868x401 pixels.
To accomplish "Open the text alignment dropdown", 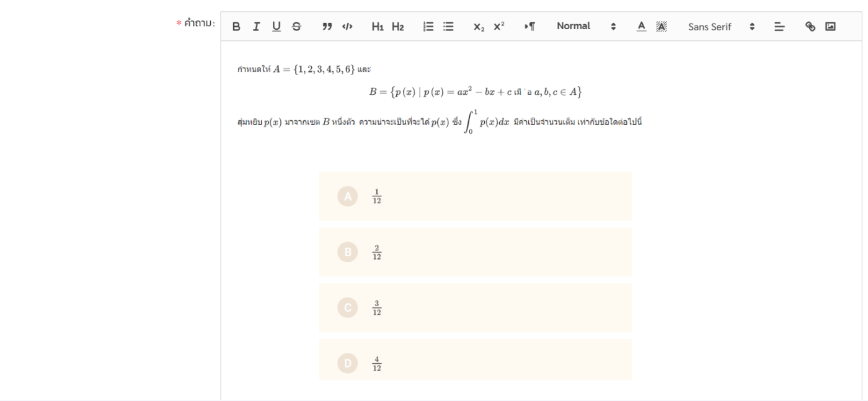I will [779, 27].
